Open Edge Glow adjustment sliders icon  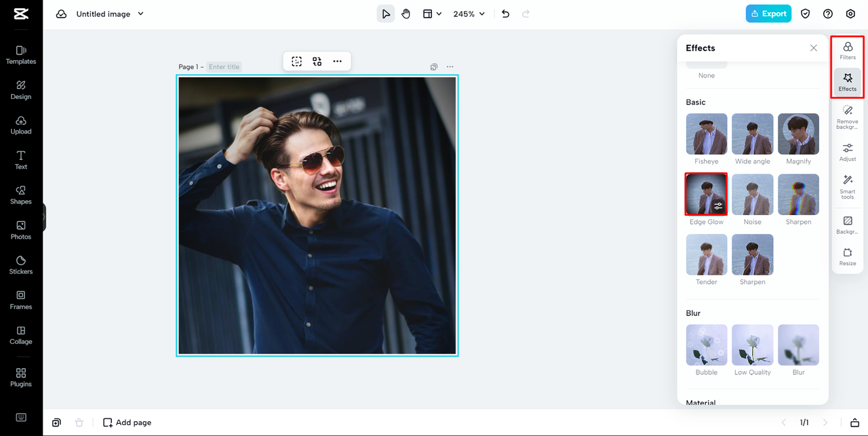pyautogui.click(x=718, y=206)
